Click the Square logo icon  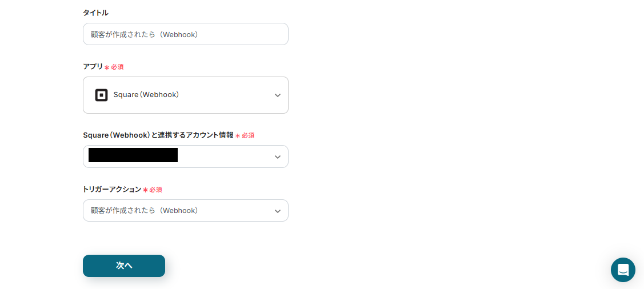(x=101, y=95)
